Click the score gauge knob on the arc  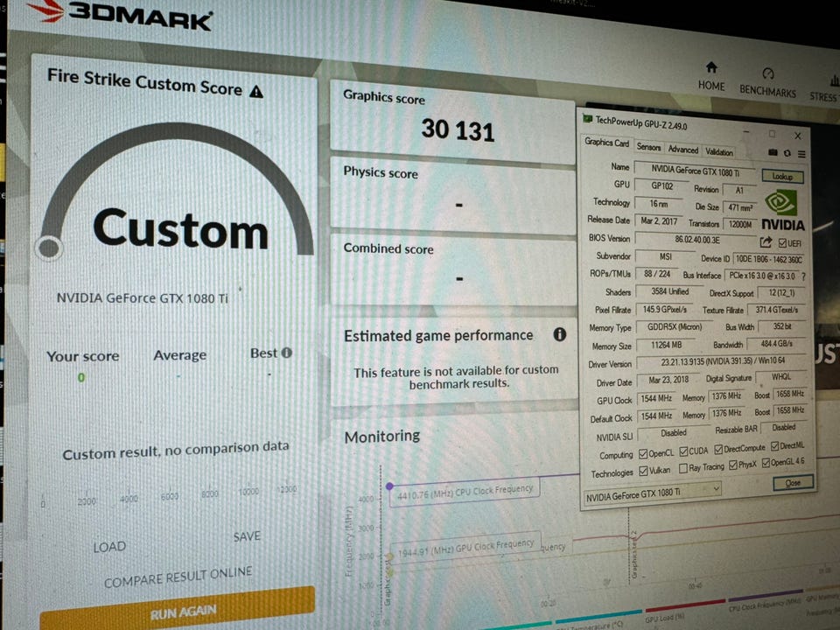tap(49, 248)
